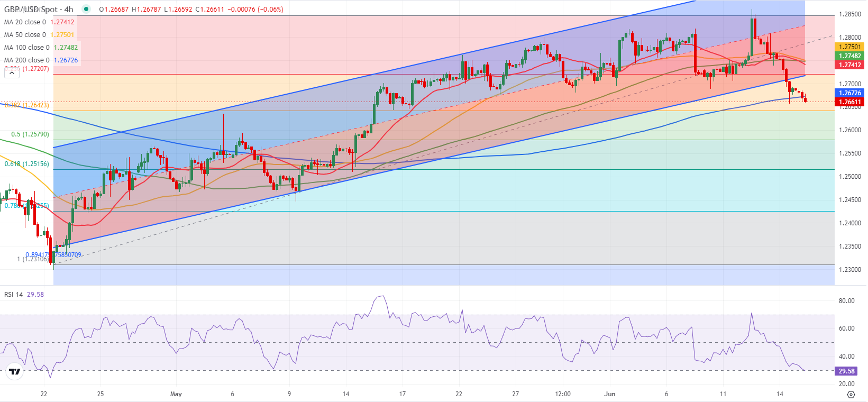Click the low value L1.26592 in header
This screenshot has height=402, width=868.
178,10
